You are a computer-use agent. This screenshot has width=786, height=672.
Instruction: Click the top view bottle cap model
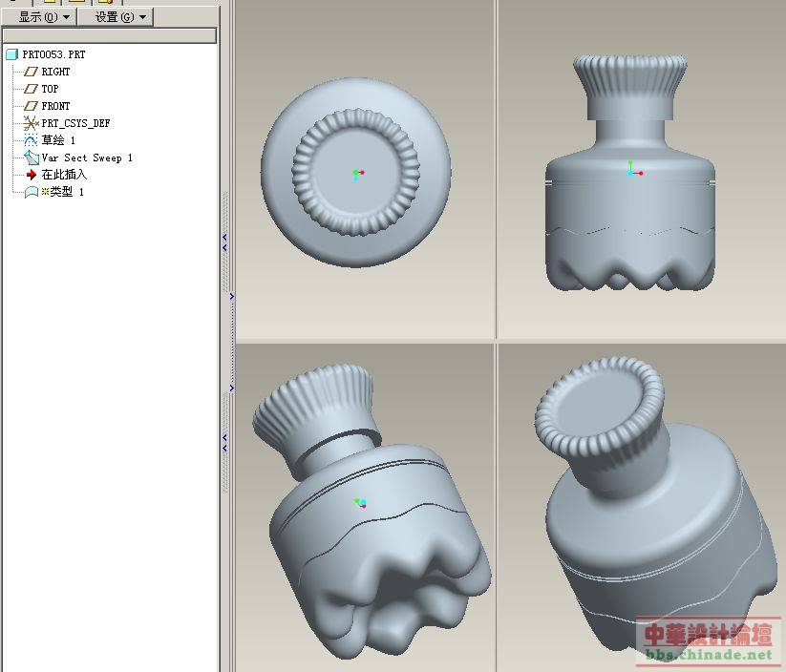click(x=355, y=173)
